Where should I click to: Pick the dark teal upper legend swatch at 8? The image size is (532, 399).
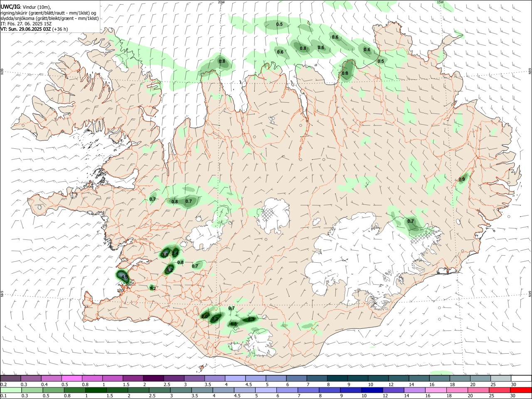coord(337,379)
